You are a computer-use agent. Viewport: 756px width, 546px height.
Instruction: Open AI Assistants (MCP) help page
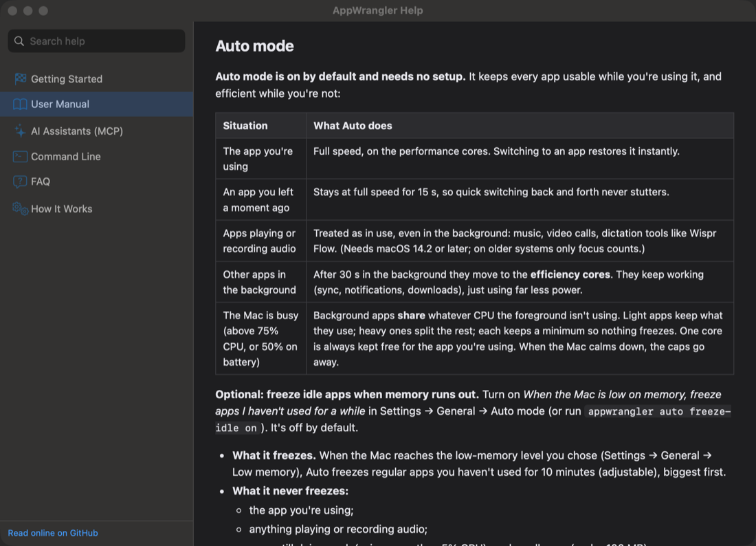pyautogui.click(x=96, y=131)
